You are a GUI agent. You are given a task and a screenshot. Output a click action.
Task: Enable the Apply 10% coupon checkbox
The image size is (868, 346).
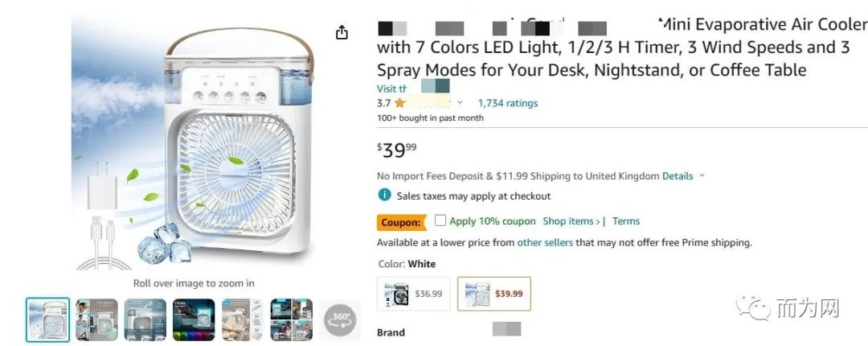(440, 220)
